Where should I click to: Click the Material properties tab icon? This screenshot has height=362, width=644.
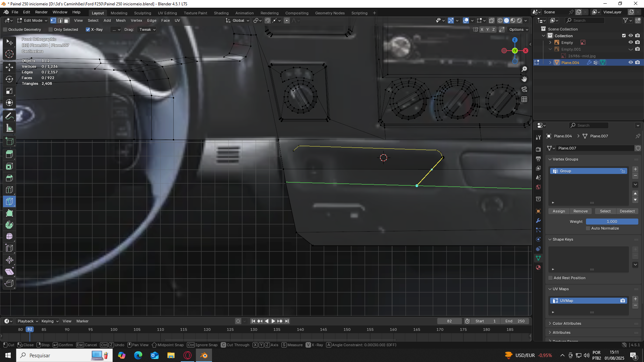(538, 267)
